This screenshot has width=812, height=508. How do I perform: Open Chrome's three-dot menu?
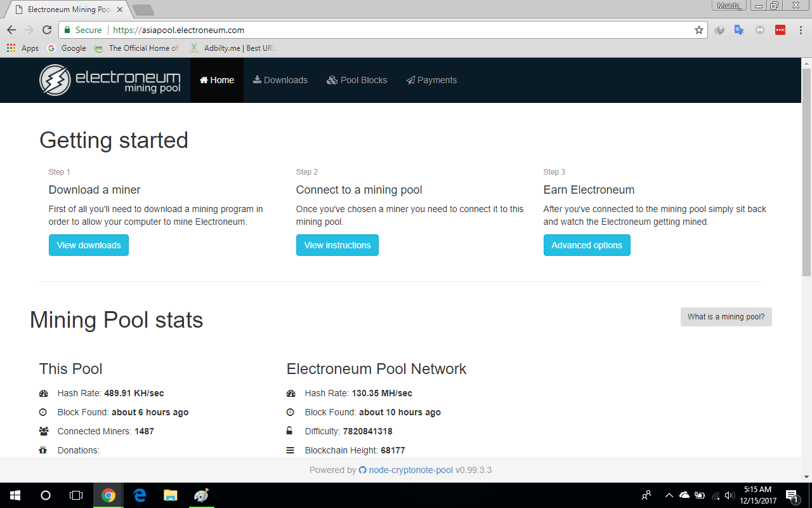800,30
